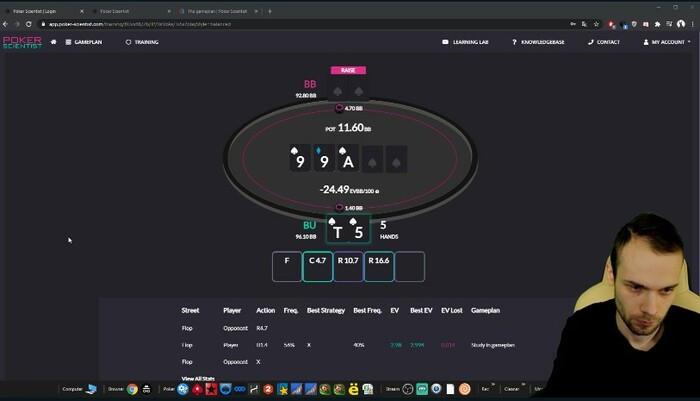The height and width of the screenshot is (401, 700).
Task: Choose the Raise 16.6 action
Action: click(379, 267)
